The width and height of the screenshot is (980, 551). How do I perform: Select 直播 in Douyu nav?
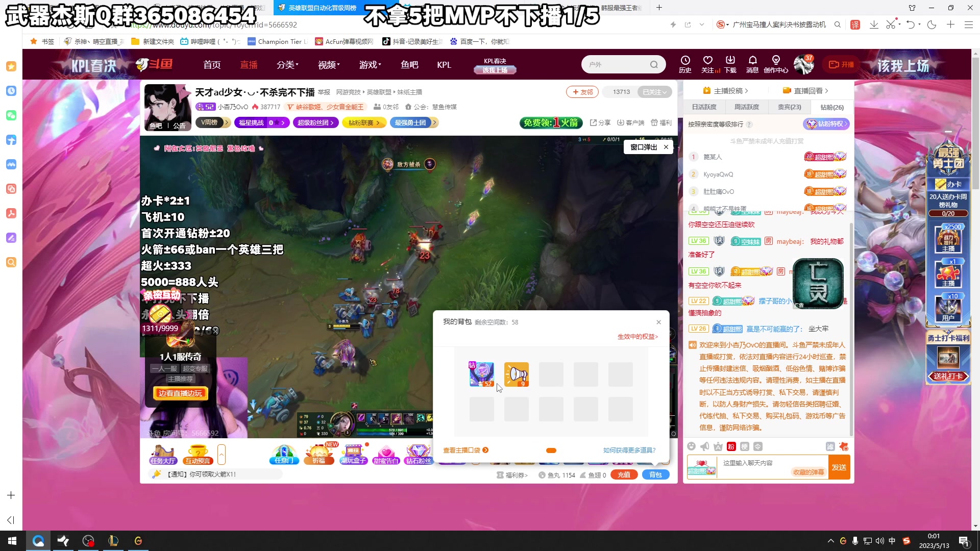pos(249,65)
